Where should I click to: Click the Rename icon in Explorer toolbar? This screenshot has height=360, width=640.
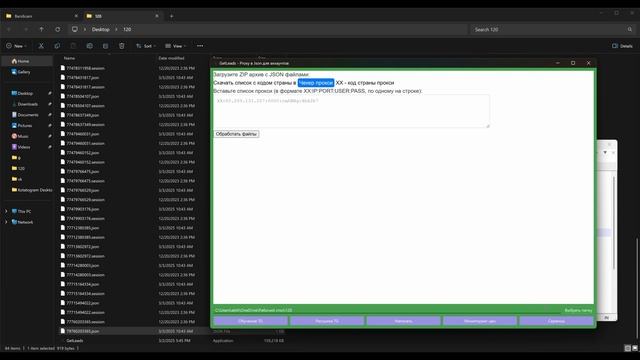coord(89,46)
